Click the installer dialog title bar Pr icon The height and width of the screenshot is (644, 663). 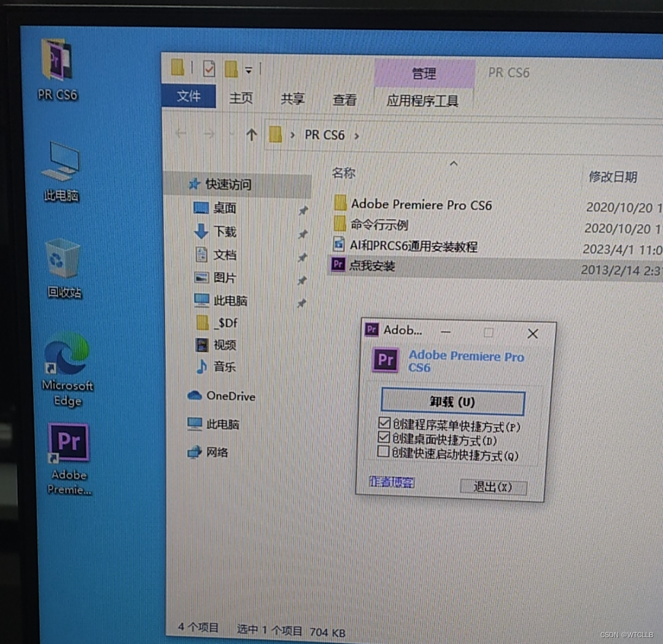371,329
